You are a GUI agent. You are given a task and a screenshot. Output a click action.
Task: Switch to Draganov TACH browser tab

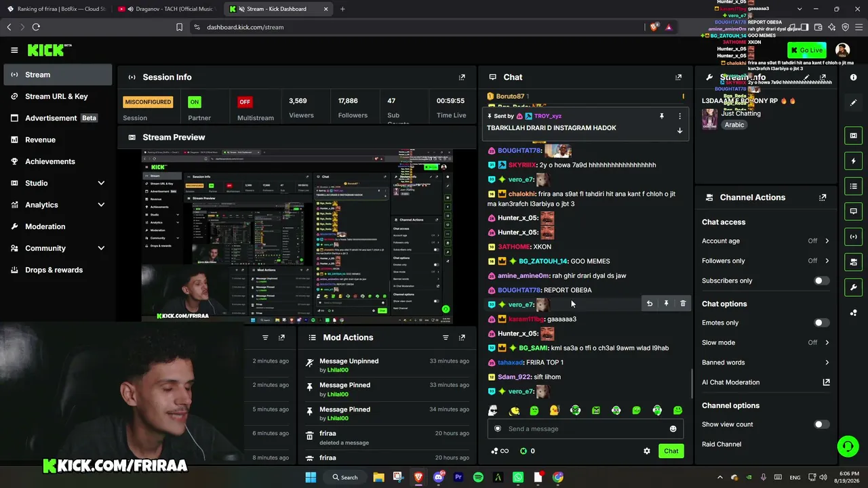point(165,9)
